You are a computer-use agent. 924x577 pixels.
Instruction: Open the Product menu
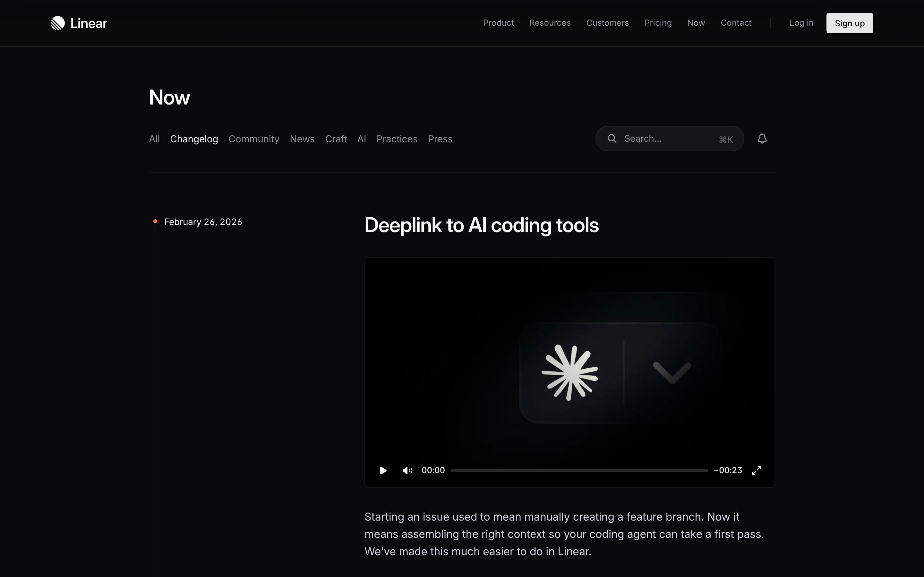[498, 23]
